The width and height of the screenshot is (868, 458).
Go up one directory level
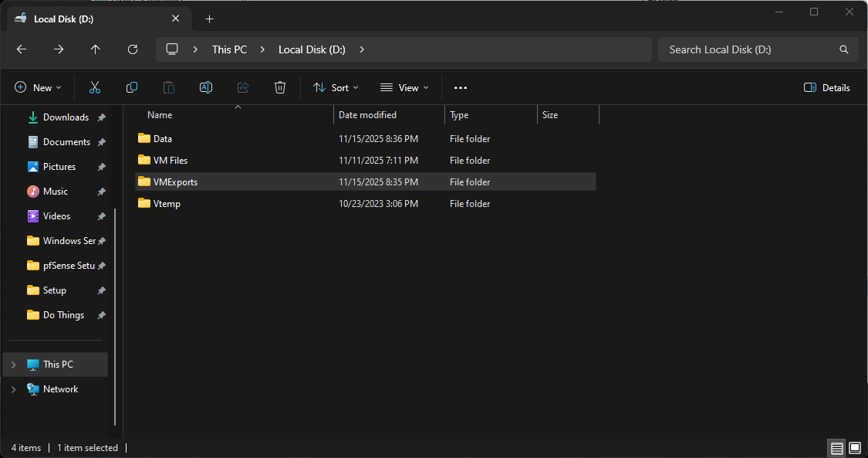[96, 49]
